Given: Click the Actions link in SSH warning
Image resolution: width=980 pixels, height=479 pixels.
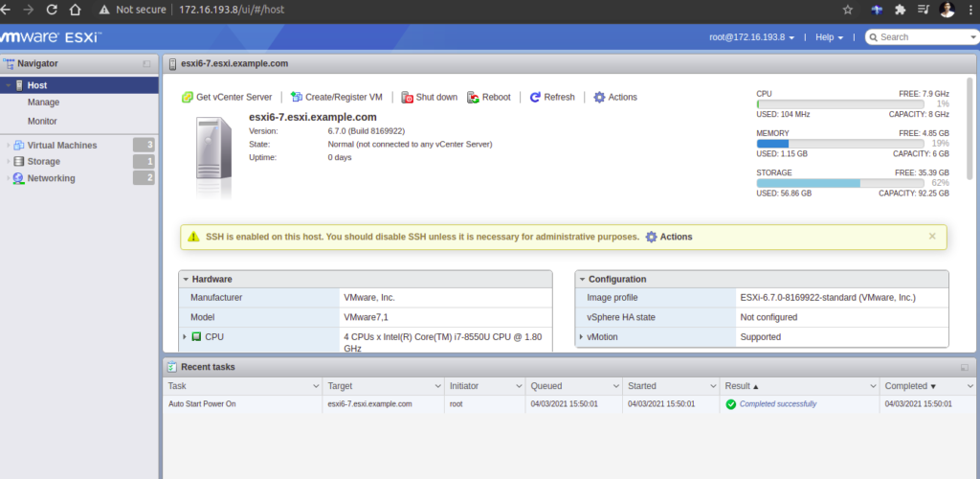Looking at the screenshot, I should [677, 237].
